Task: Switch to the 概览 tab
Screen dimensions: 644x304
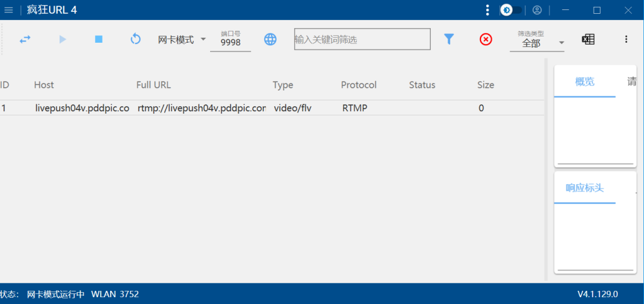Action: point(584,82)
